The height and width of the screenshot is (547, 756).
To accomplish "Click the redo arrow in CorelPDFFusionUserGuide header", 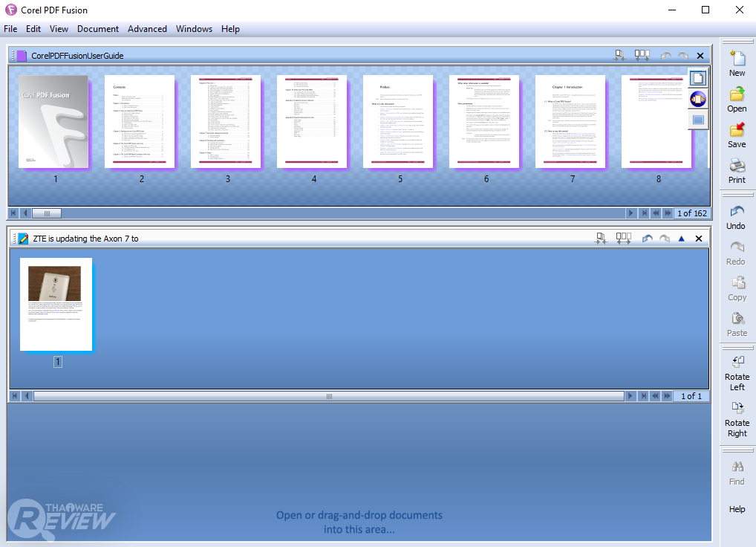I will pyautogui.click(x=683, y=56).
